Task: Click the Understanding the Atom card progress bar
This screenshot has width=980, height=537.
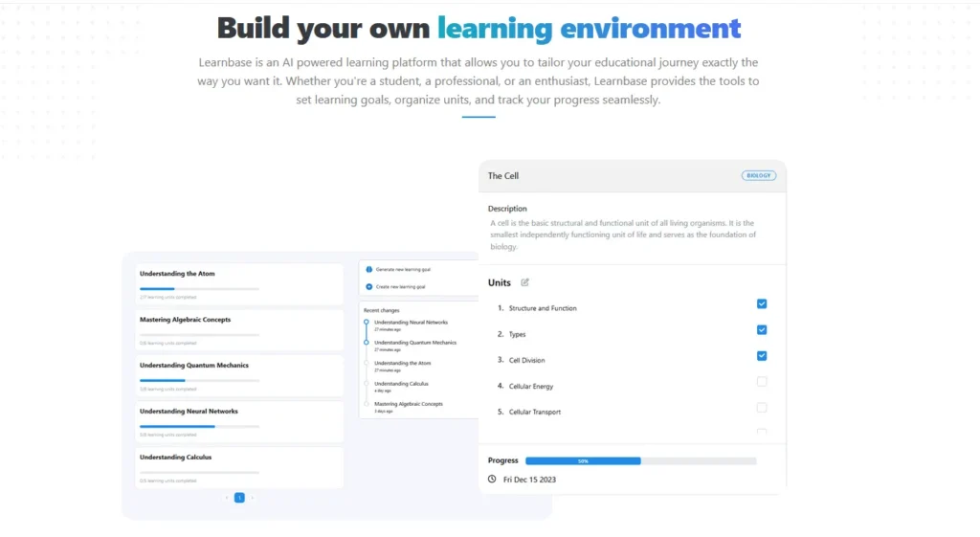Action: [199, 289]
